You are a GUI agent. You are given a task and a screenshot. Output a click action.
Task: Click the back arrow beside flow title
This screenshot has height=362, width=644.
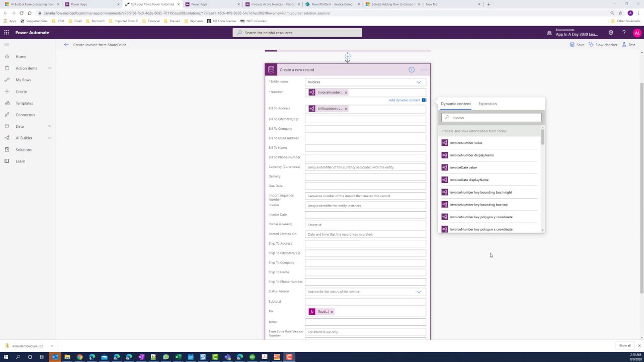click(66, 45)
